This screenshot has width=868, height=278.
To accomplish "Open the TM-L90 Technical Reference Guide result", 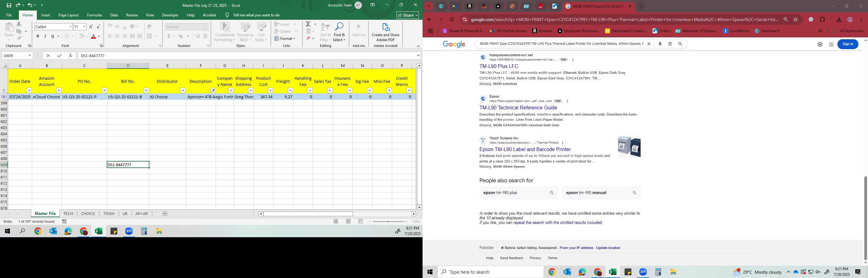I will [518, 108].
